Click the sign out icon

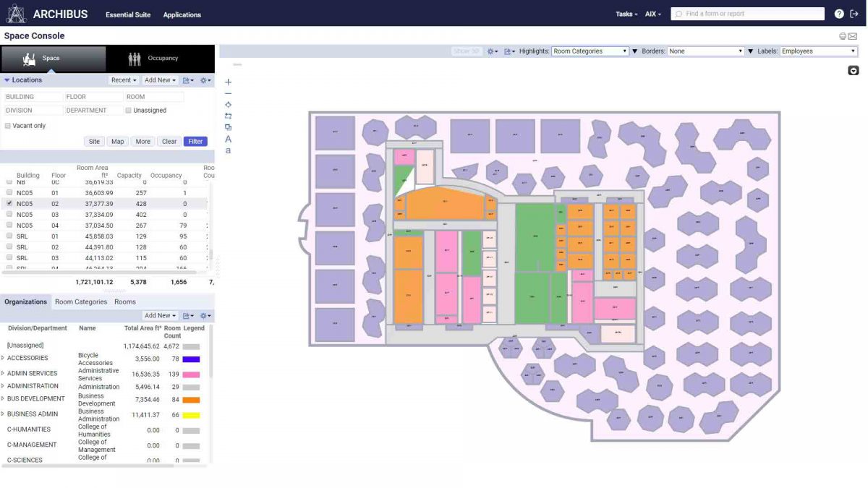[854, 14]
